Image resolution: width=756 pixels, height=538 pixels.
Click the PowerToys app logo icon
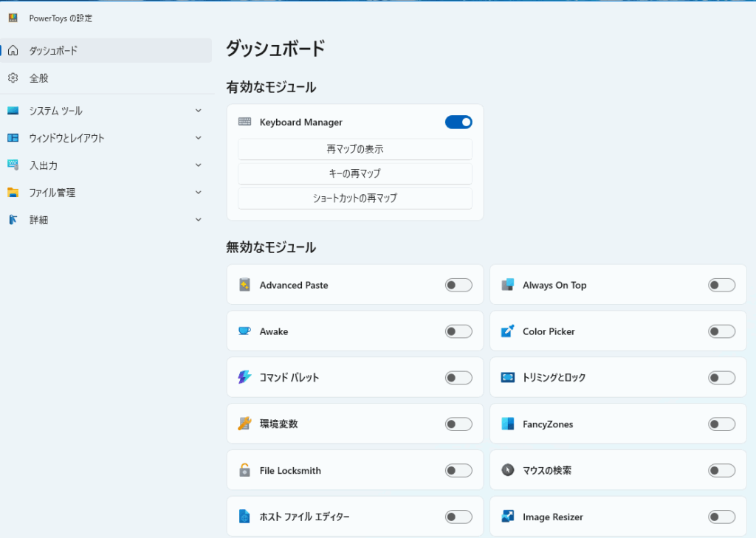click(13, 18)
